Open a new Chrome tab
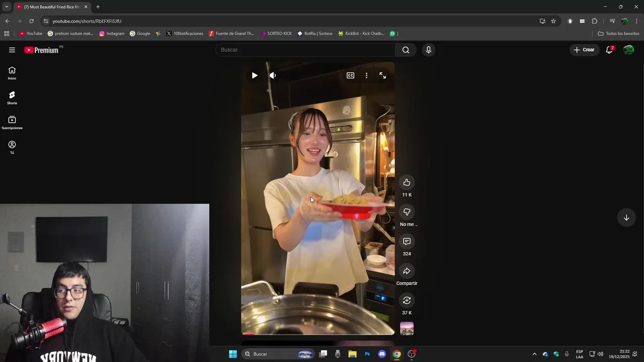The width and height of the screenshot is (644, 362). 98,7
